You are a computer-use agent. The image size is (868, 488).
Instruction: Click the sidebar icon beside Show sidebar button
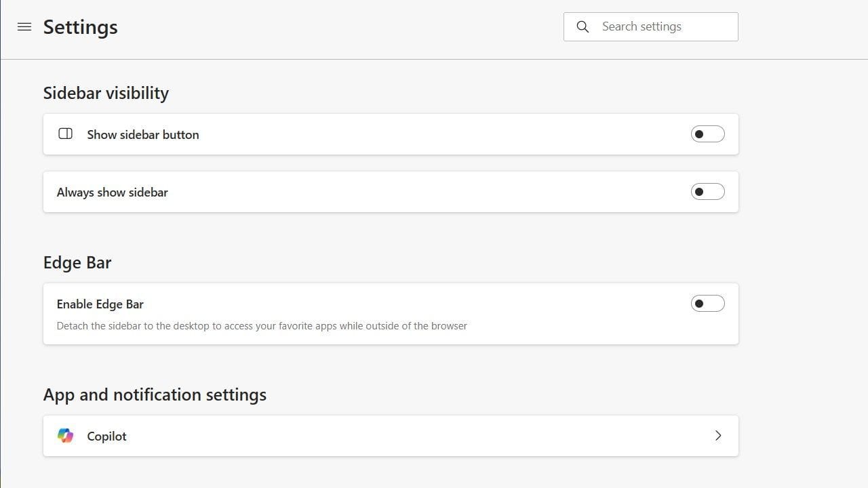66,134
